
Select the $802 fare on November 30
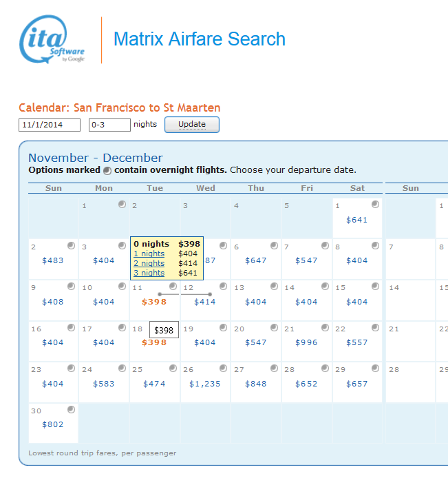coord(53,424)
